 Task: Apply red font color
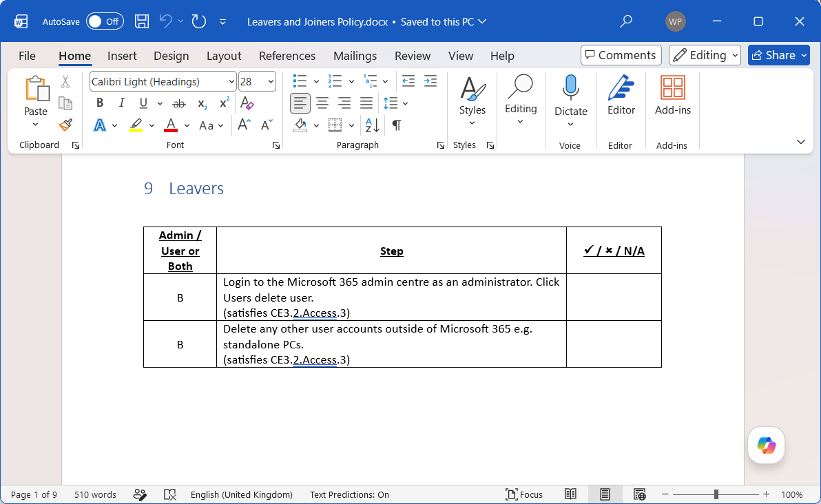coord(171,125)
